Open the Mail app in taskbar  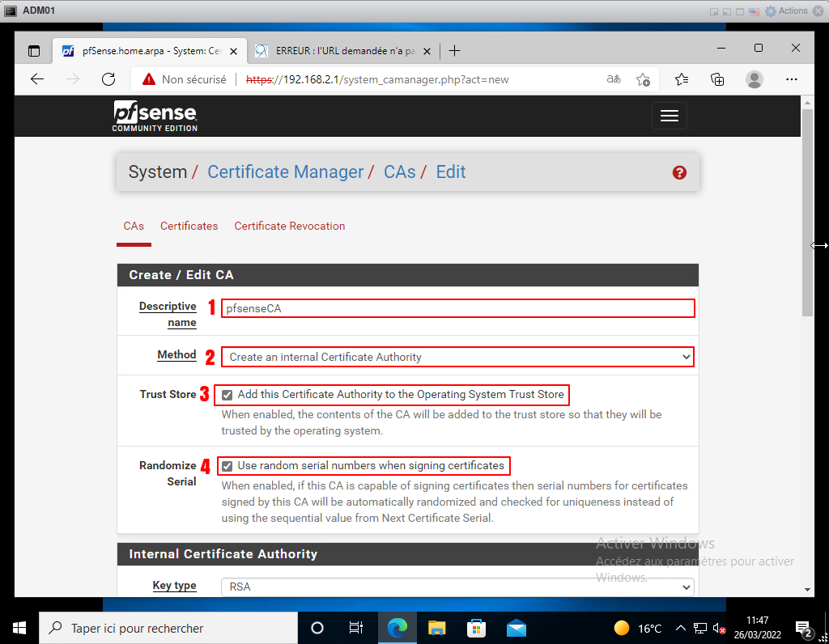[517, 628]
